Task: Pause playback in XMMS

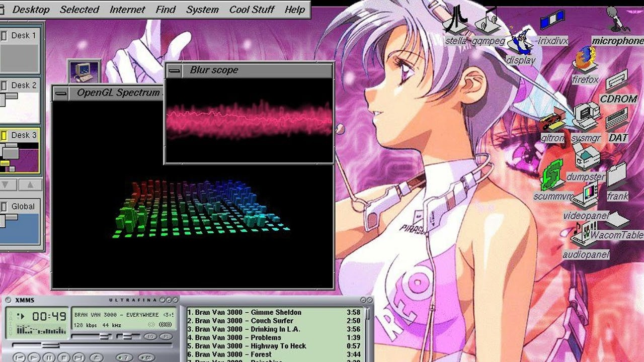Action: pos(49,357)
